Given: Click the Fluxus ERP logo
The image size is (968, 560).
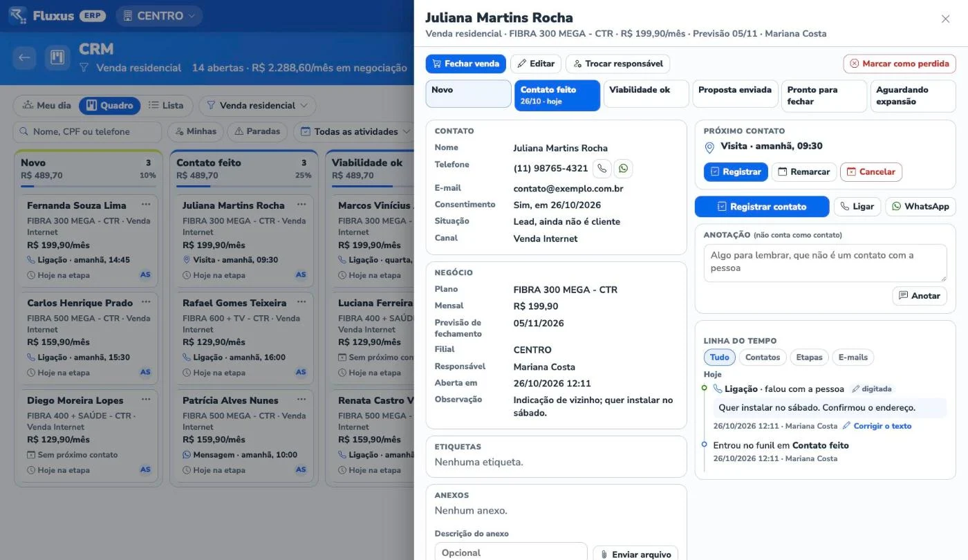Looking at the screenshot, I should tap(57, 16).
